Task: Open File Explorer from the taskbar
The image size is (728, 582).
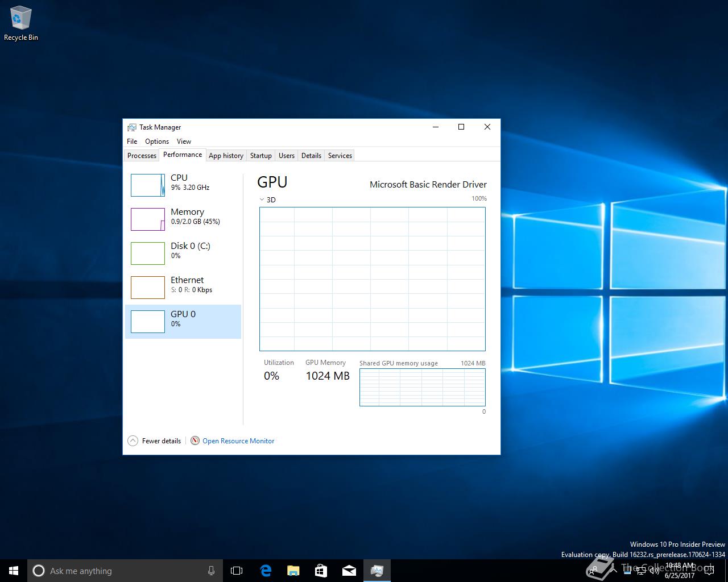Action: click(293, 571)
